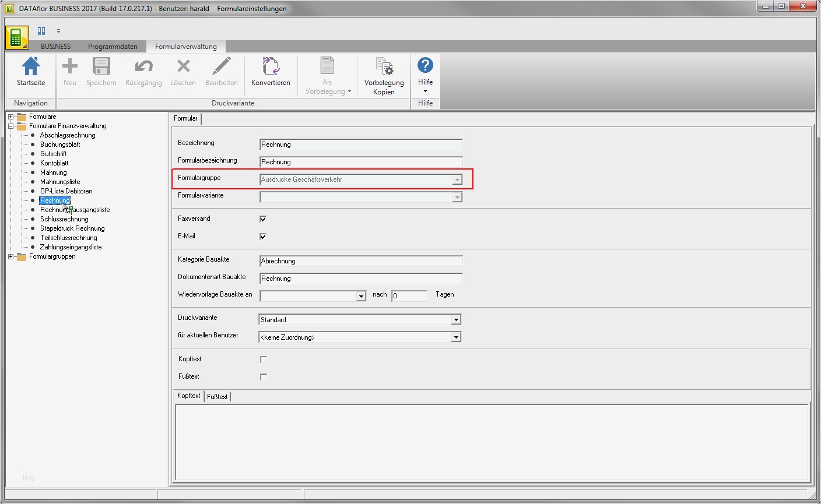Screen dimensions: 821x504
Task: Switch to the BUSINESS ribbon tab
Action: 56,47
